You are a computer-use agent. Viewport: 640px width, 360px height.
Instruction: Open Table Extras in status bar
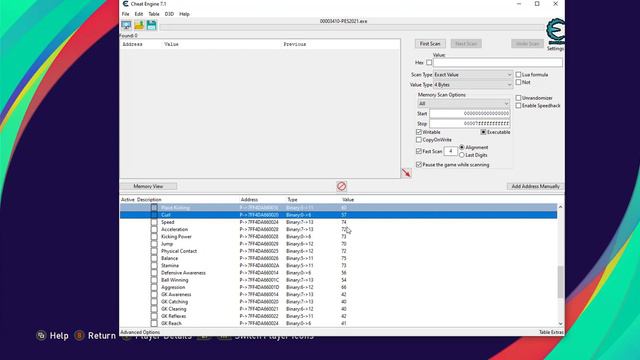(x=551, y=332)
